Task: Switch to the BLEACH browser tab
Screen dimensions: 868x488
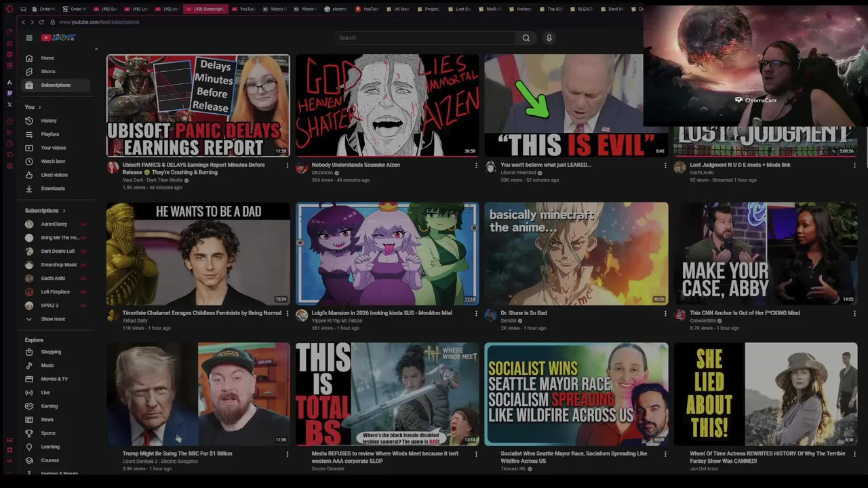Action: coord(583,9)
